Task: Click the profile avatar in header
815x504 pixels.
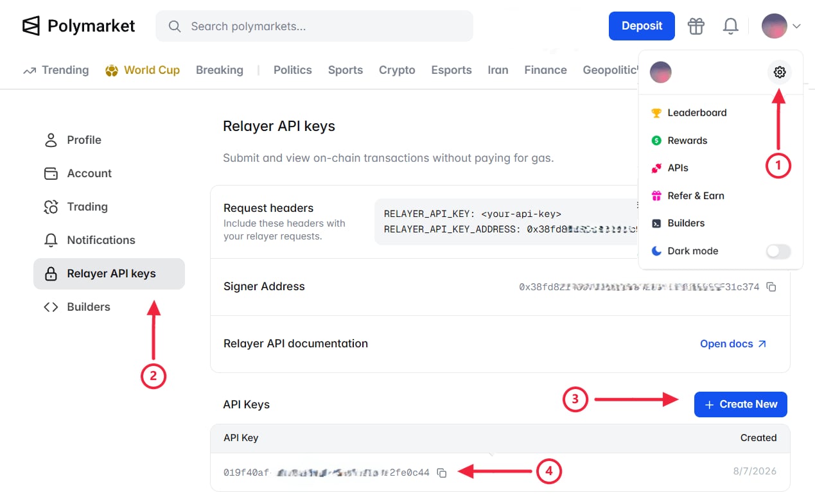Action: coord(775,26)
